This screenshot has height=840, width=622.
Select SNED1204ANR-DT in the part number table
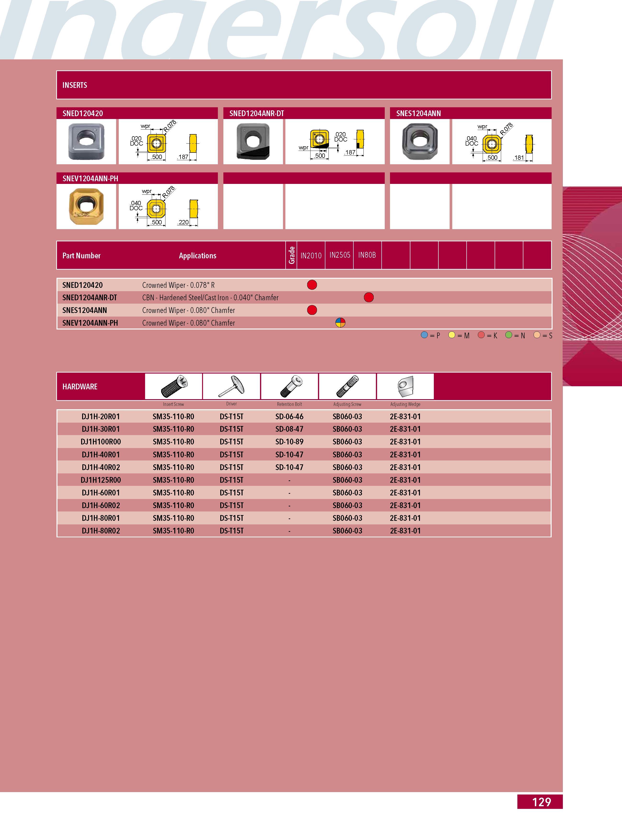tap(90, 298)
